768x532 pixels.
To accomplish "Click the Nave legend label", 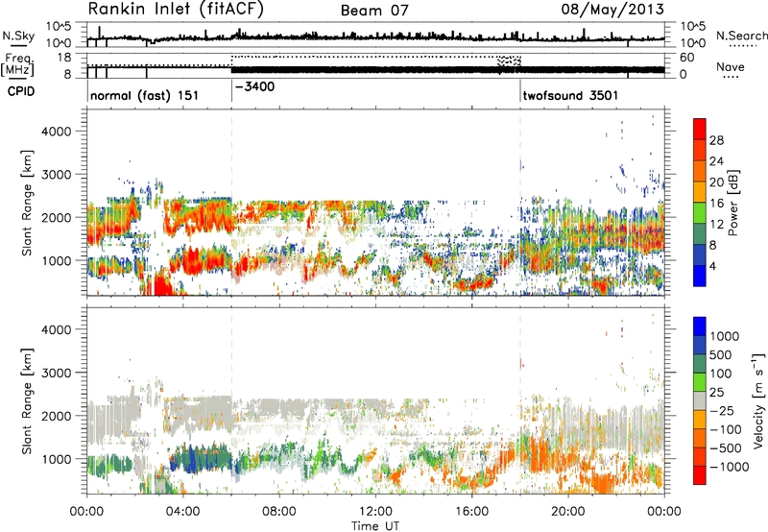I will (x=731, y=67).
